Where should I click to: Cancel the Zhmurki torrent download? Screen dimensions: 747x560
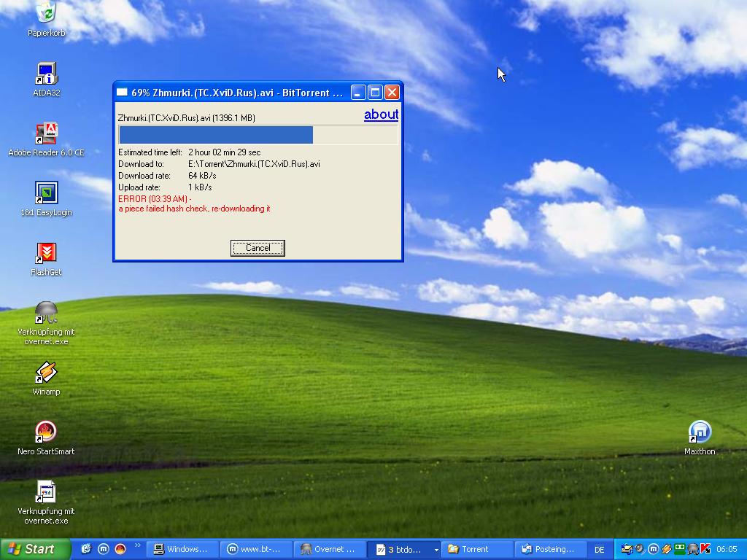pos(258,248)
